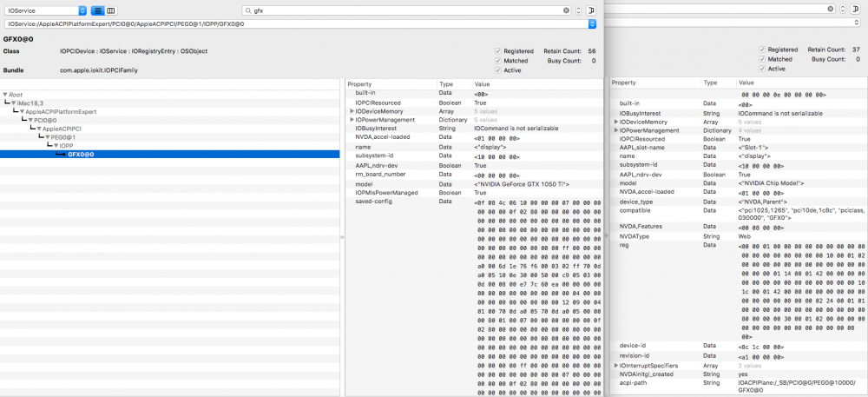Toggle the Active checkbox in front window
868x397 pixels.
pos(498,70)
